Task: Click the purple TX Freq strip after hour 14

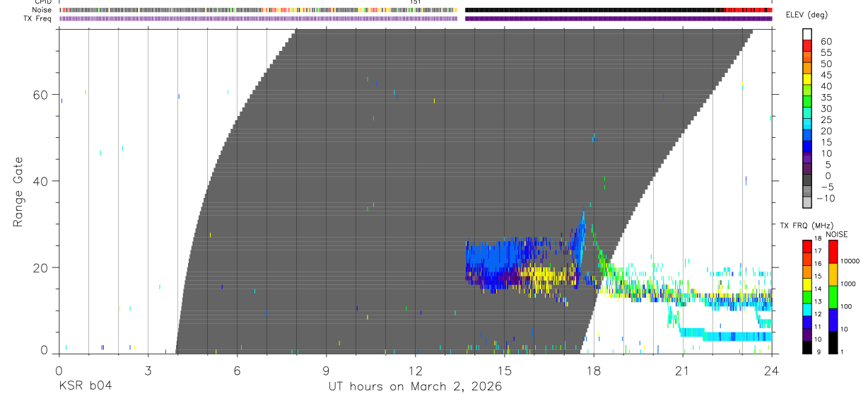Action: click(x=618, y=18)
